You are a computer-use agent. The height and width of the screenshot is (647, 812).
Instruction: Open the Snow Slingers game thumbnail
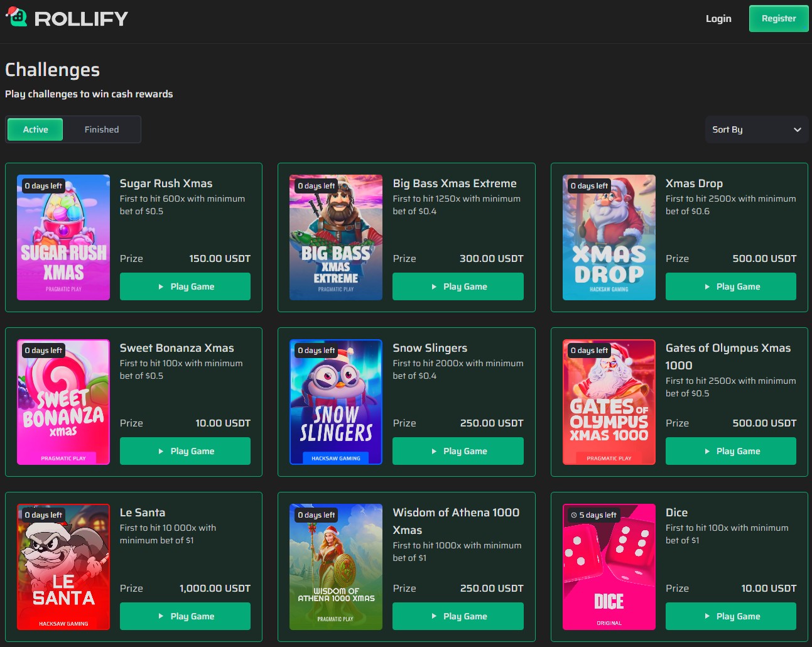(336, 402)
